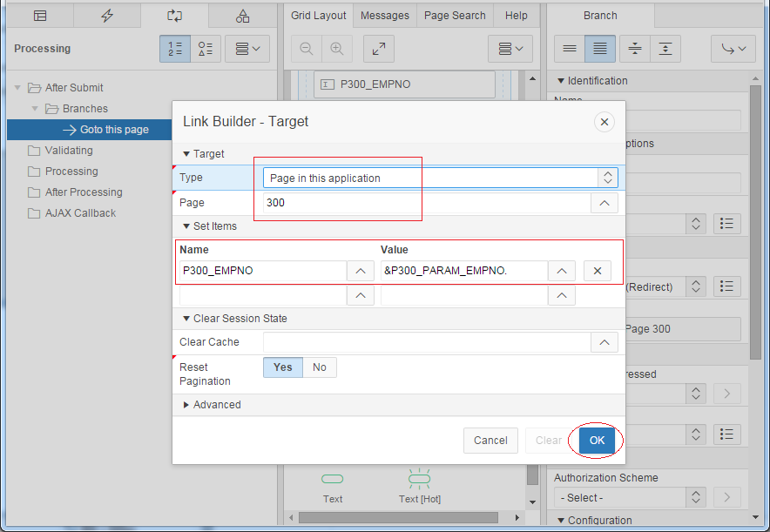770x532 pixels.
Task: Toggle sort by processing order
Action: click(x=175, y=49)
